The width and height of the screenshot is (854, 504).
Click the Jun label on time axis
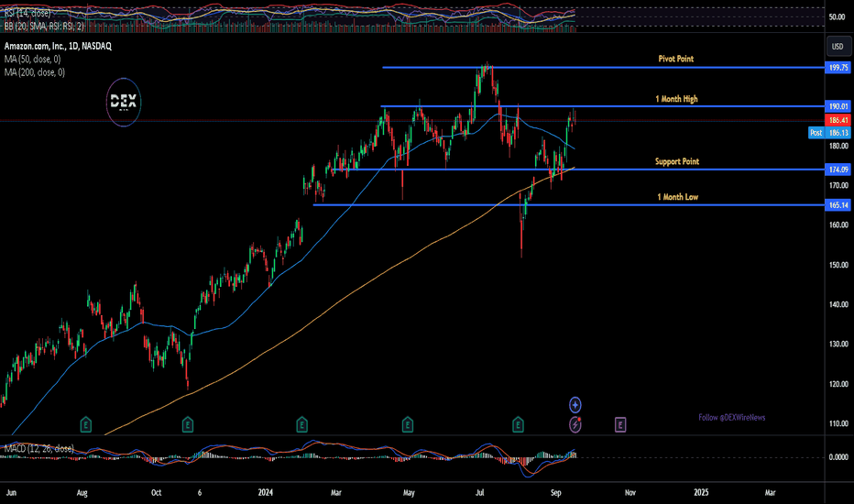(11, 493)
